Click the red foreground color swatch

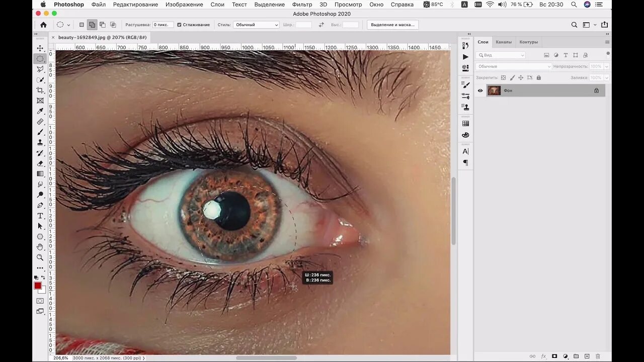tap(38, 286)
